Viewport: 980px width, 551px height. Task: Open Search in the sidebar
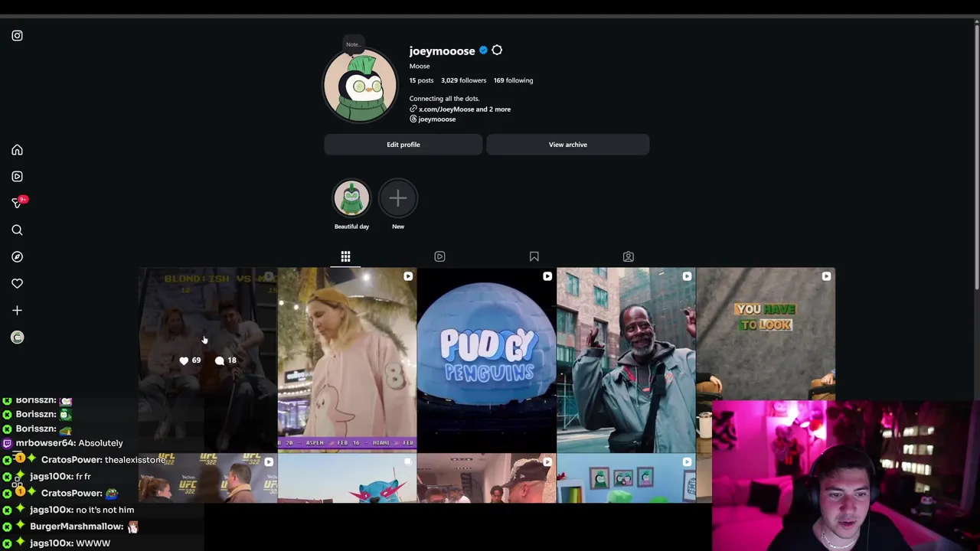[17, 230]
